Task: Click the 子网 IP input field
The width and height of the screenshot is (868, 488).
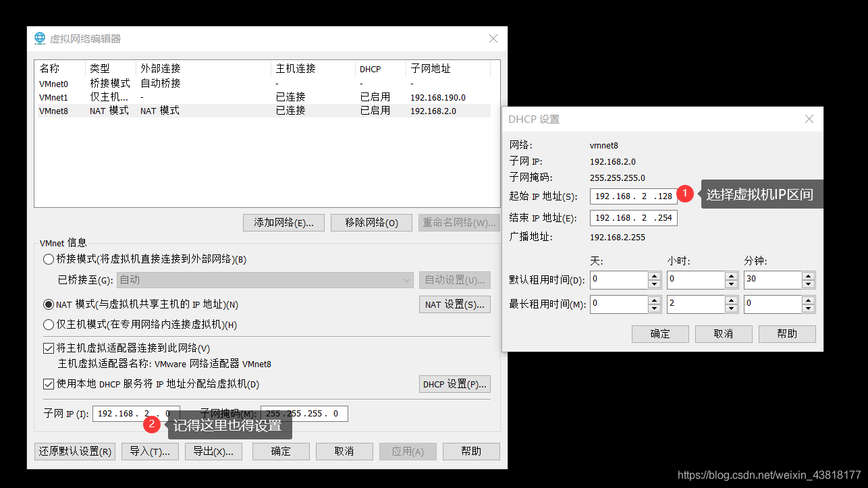Action: pos(136,414)
